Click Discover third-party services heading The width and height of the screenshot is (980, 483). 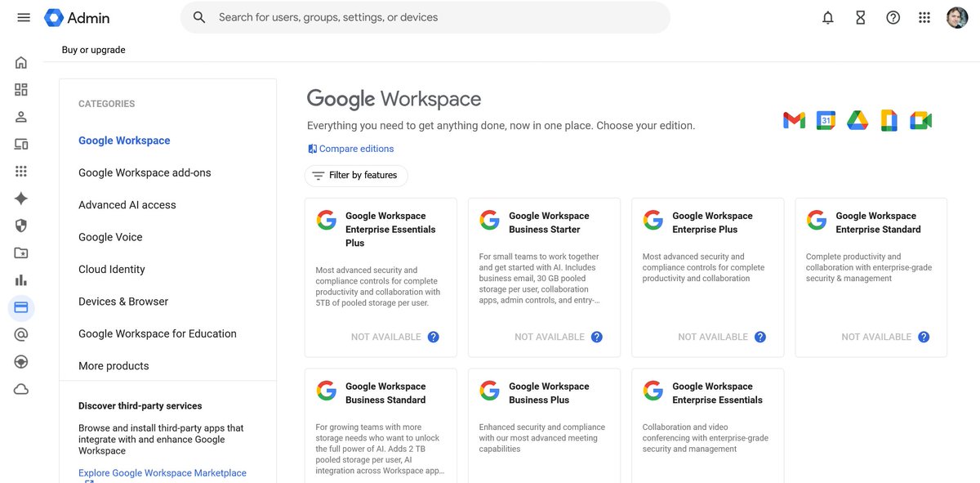click(140, 406)
